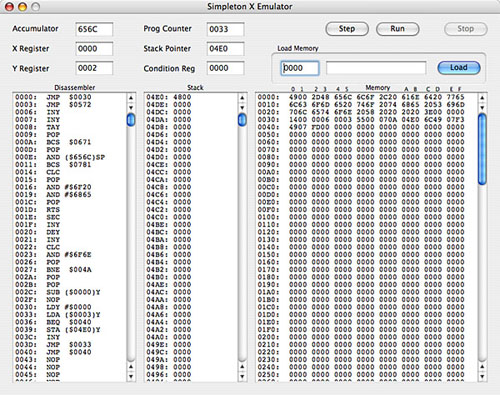The width and height of the screenshot is (500, 395).
Task: Click Disassembler scrollbar top up arrow
Action: (131, 98)
